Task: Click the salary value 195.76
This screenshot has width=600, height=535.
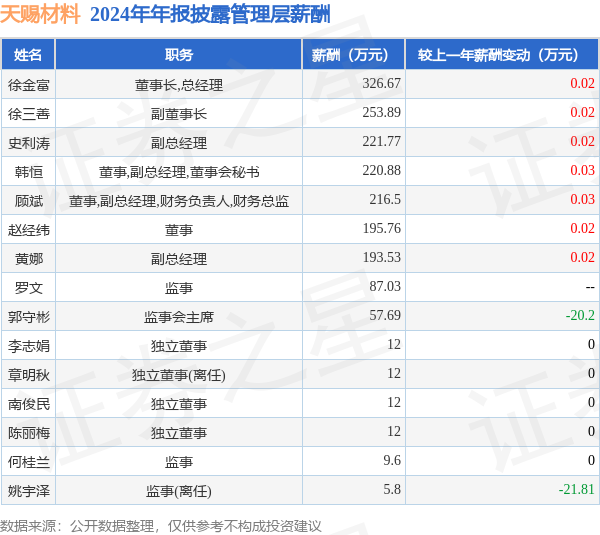Action: [x=382, y=228]
